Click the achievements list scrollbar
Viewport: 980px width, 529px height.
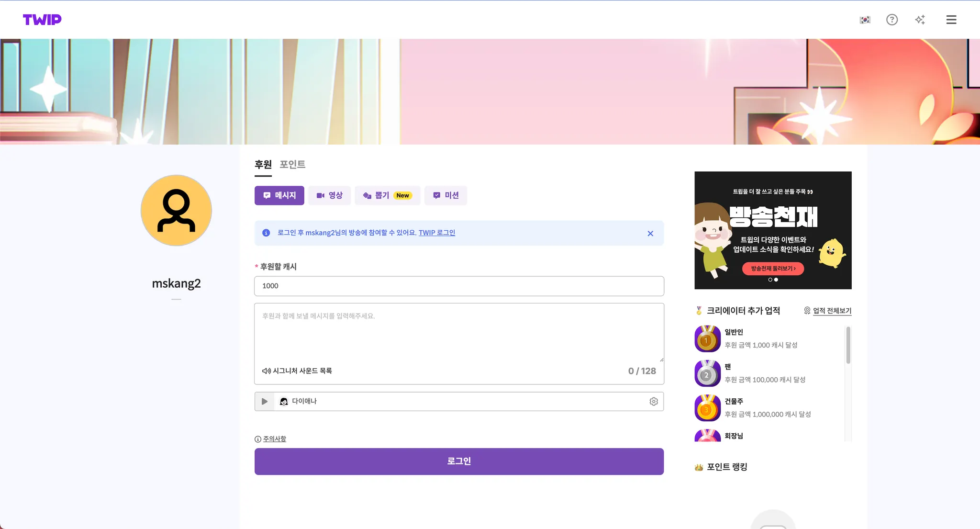point(848,345)
